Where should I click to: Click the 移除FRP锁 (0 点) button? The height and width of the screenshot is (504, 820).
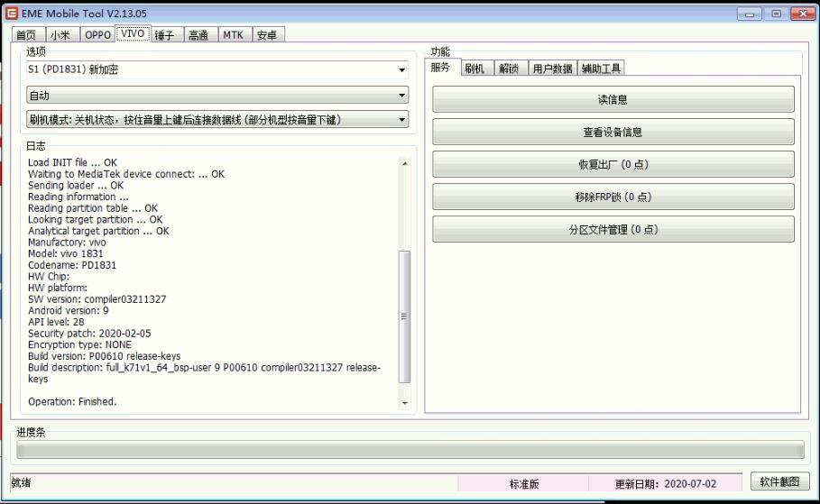coord(613,197)
